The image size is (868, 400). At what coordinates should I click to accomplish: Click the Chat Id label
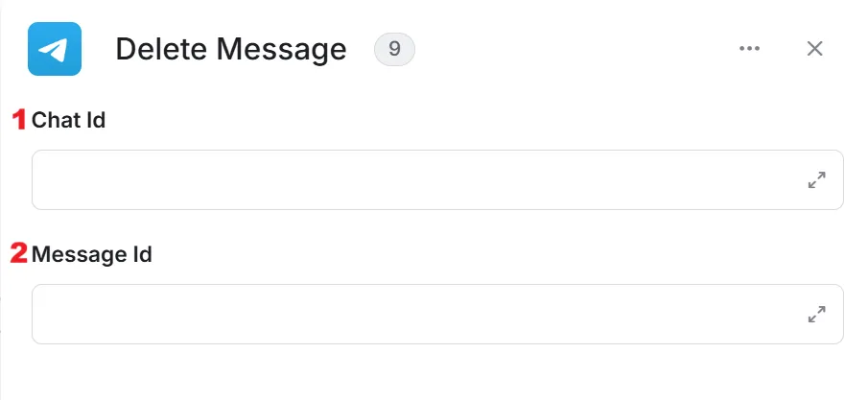pyautogui.click(x=69, y=120)
